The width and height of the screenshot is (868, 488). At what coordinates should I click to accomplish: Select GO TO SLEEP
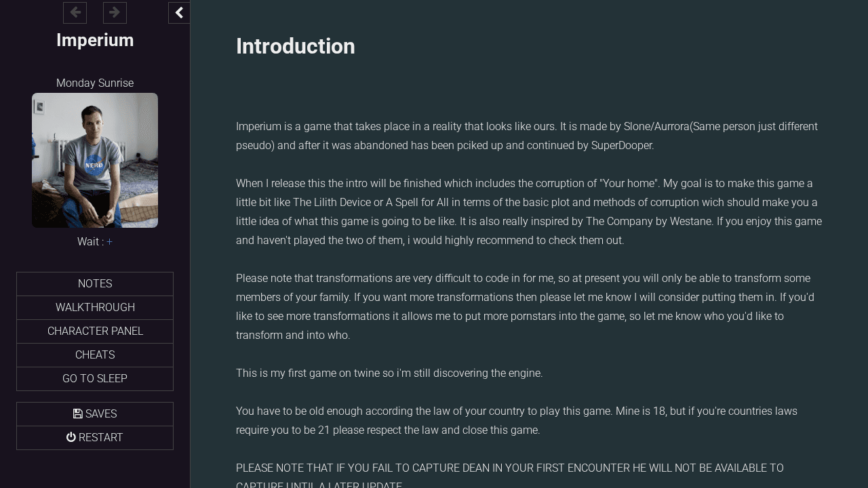95,379
